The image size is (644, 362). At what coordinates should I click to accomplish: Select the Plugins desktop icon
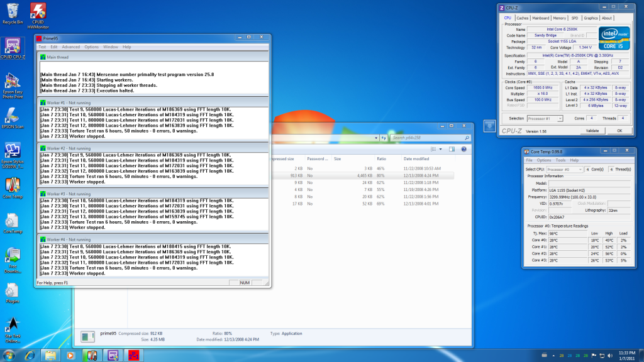(13, 293)
